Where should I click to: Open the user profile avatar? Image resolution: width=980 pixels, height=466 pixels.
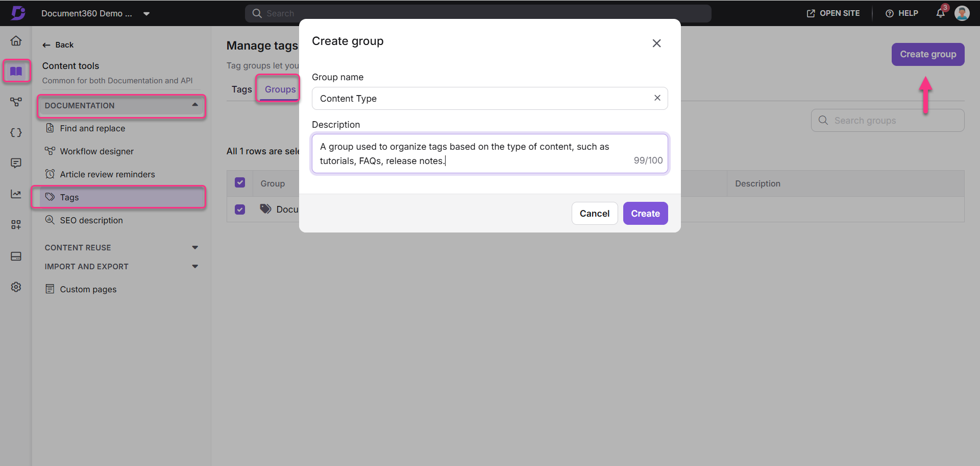962,13
